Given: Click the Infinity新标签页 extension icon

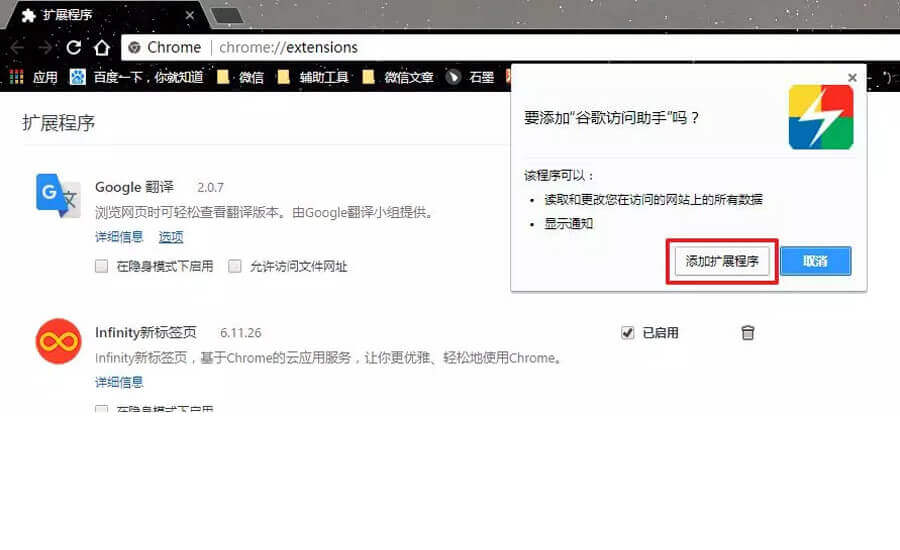Looking at the screenshot, I should (x=59, y=342).
